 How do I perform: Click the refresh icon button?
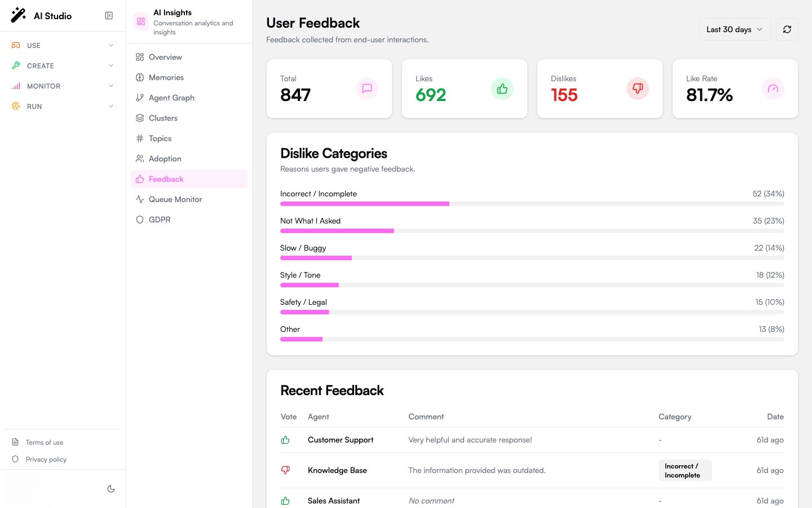(x=787, y=29)
